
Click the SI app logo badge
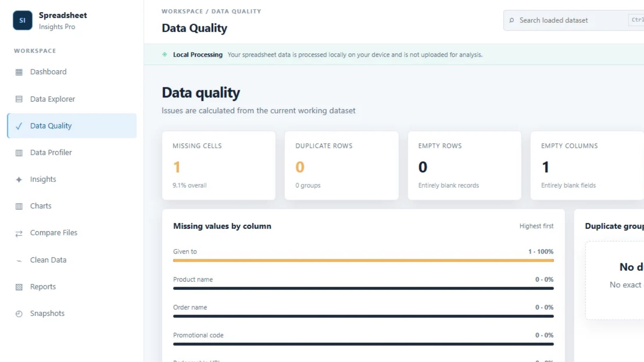tap(22, 20)
